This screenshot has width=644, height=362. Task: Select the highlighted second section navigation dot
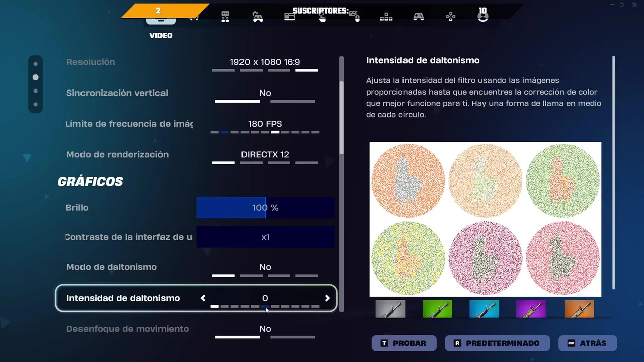pos(35,77)
